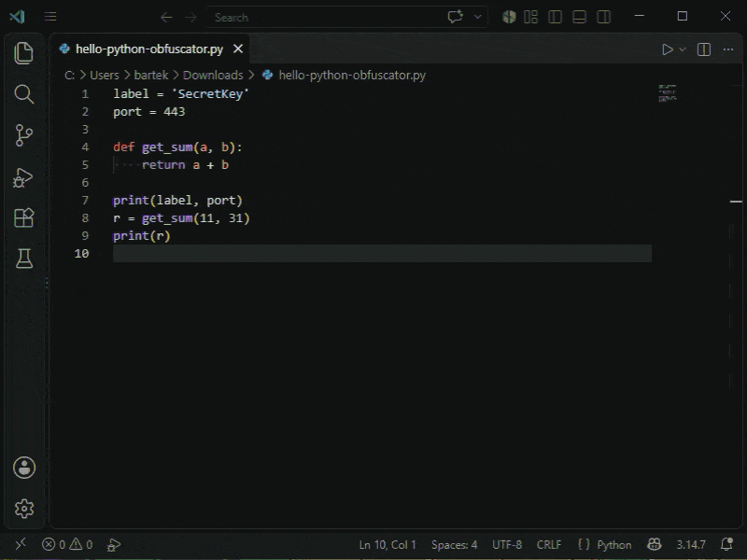Open remote window status bar icon
The image size is (747, 560).
[20, 544]
